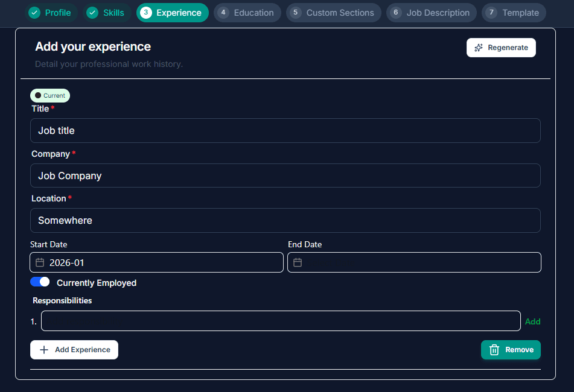Click the Regenerate button
Viewport: 574px width, 392px height.
(501, 48)
